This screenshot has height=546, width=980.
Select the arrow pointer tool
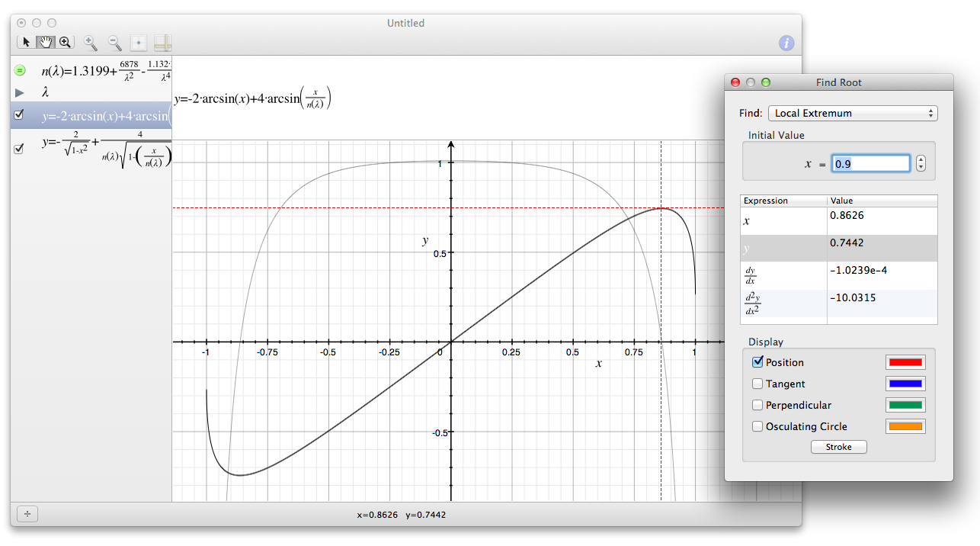27,43
